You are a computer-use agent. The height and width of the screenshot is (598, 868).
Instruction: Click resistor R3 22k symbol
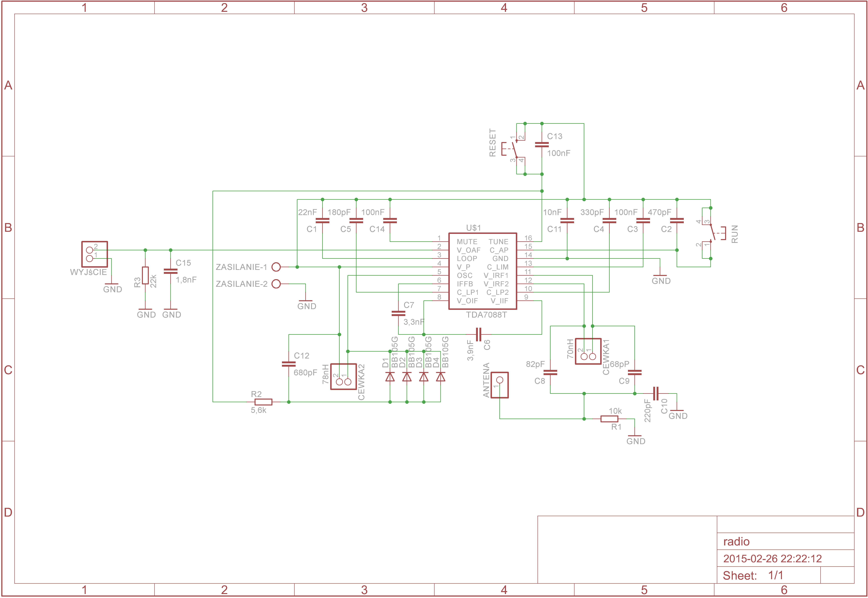[145, 275]
